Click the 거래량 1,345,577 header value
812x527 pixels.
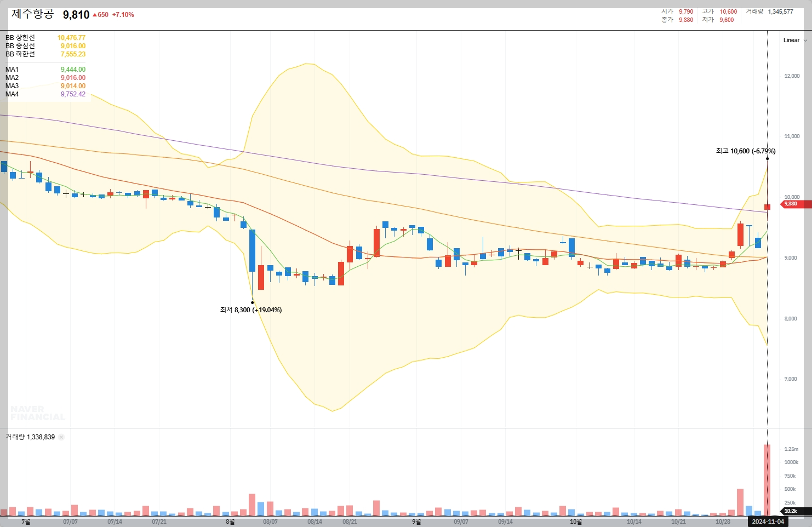[x=769, y=12]
